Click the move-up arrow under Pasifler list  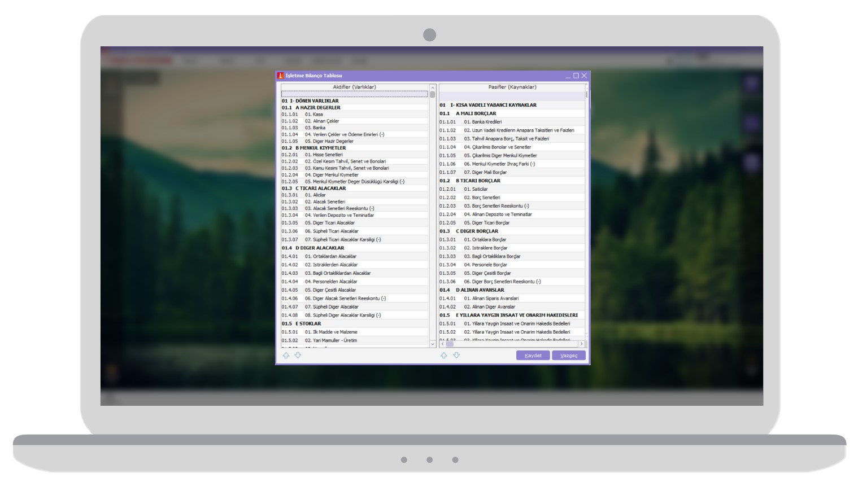[x=444, y=356]
